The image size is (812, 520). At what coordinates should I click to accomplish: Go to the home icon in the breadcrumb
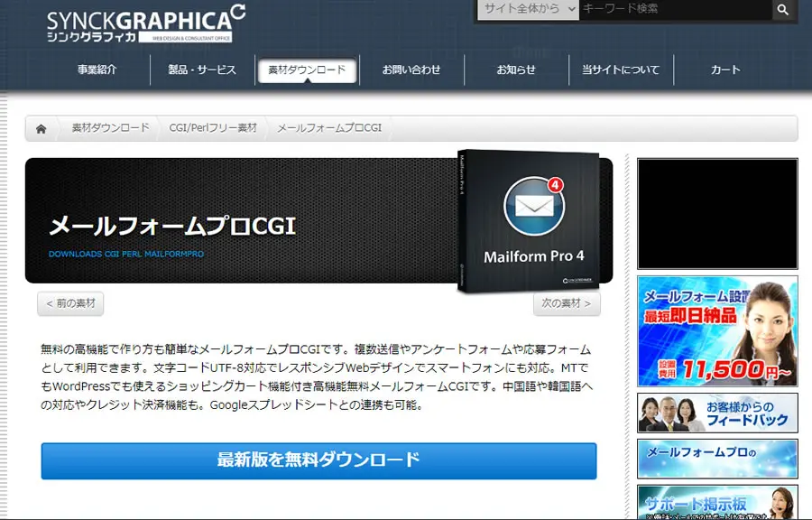[x=41, y=128]
